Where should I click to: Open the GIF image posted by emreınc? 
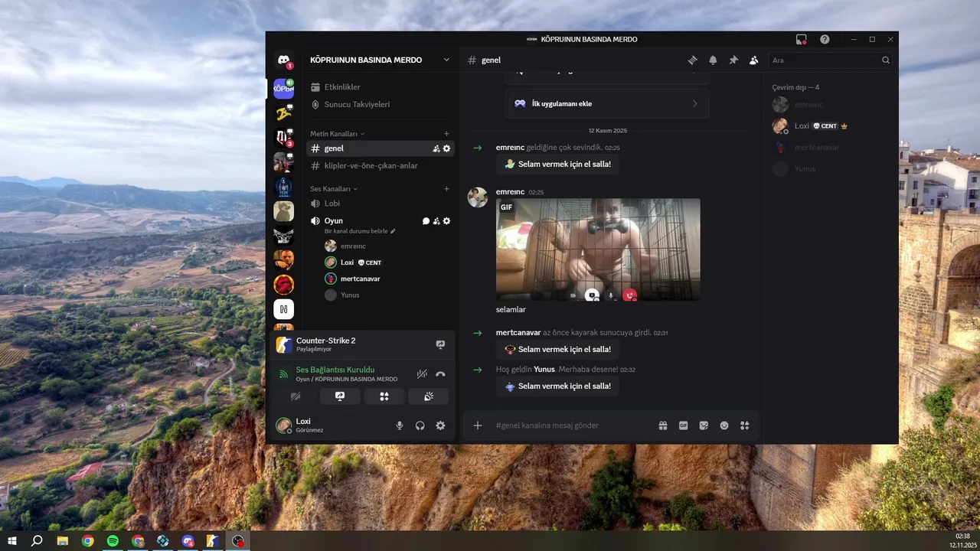point(598,249)
